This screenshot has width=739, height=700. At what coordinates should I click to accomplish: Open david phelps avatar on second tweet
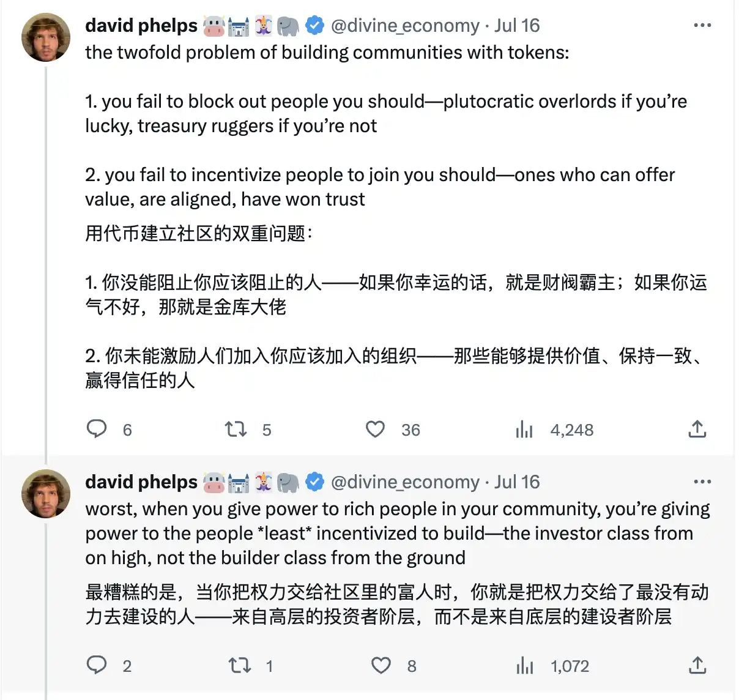click(x=46, y=494)
